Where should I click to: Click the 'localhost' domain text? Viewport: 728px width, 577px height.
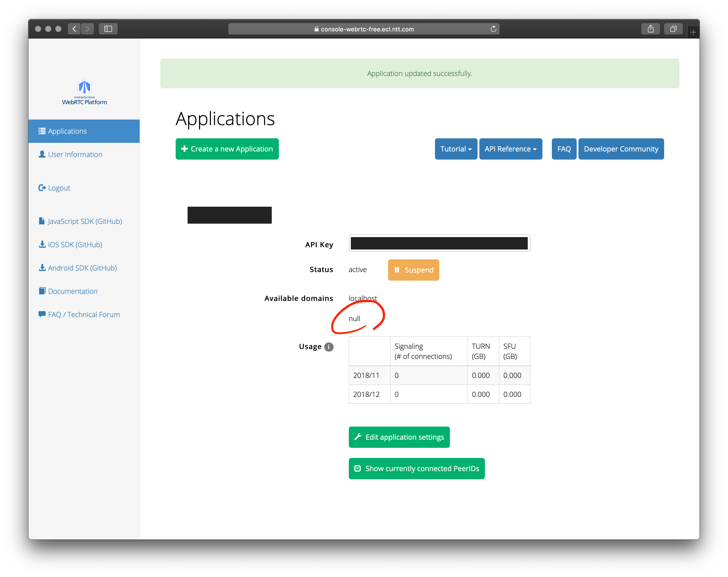coord(363,298)
